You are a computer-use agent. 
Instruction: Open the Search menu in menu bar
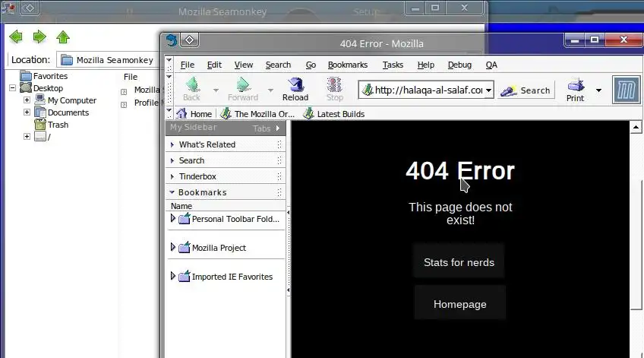[278, 65]
